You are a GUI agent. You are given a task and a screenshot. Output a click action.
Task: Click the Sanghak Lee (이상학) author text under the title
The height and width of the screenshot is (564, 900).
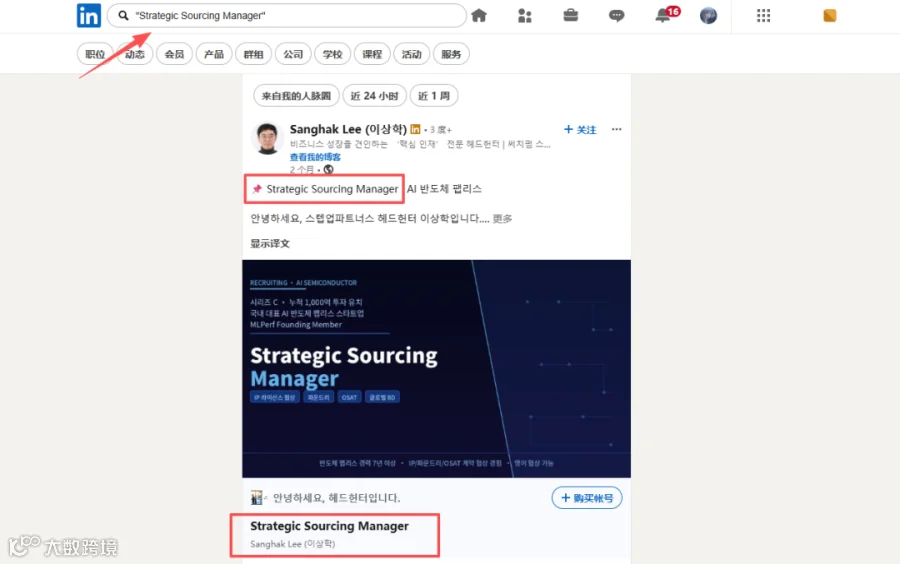pyautogui.click(x=293, y=544)
